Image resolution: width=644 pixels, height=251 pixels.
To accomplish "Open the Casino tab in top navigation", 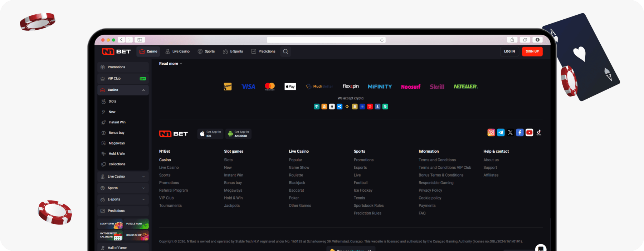I will click(x=148, y=51).
